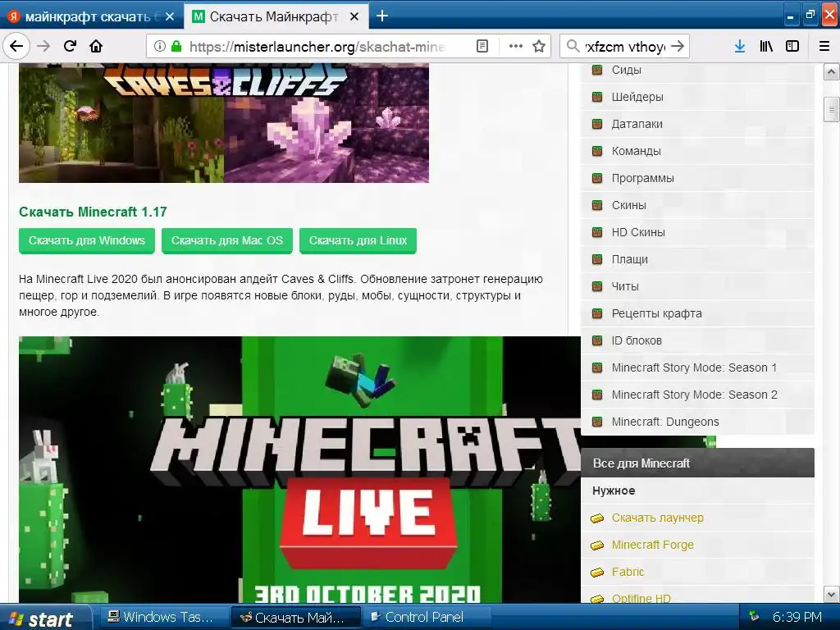Image resolution: width=840 pixels, height=630 pixels.
Task: Open Шейдеры in the sidebar menu
Action: [x=637, y=97]
